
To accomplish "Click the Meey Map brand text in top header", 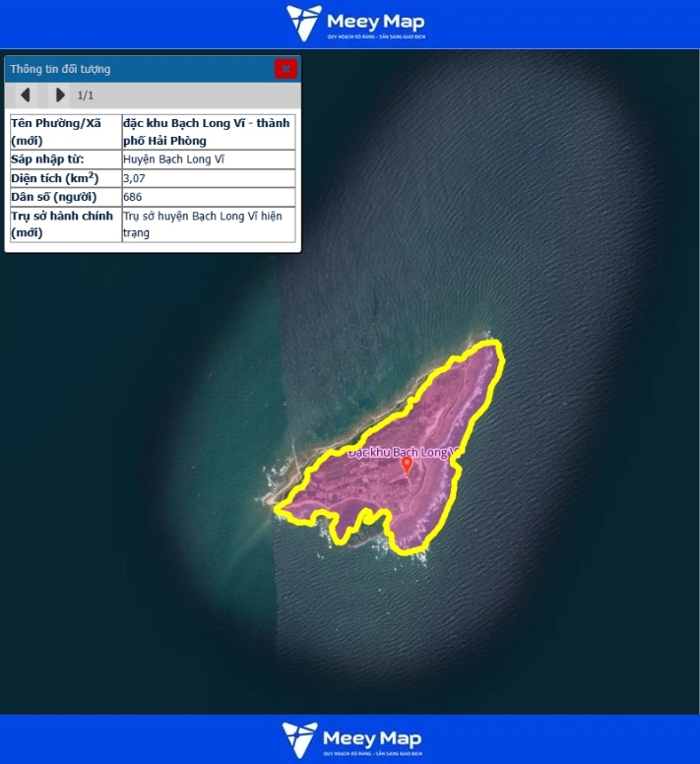I will 374,22.
